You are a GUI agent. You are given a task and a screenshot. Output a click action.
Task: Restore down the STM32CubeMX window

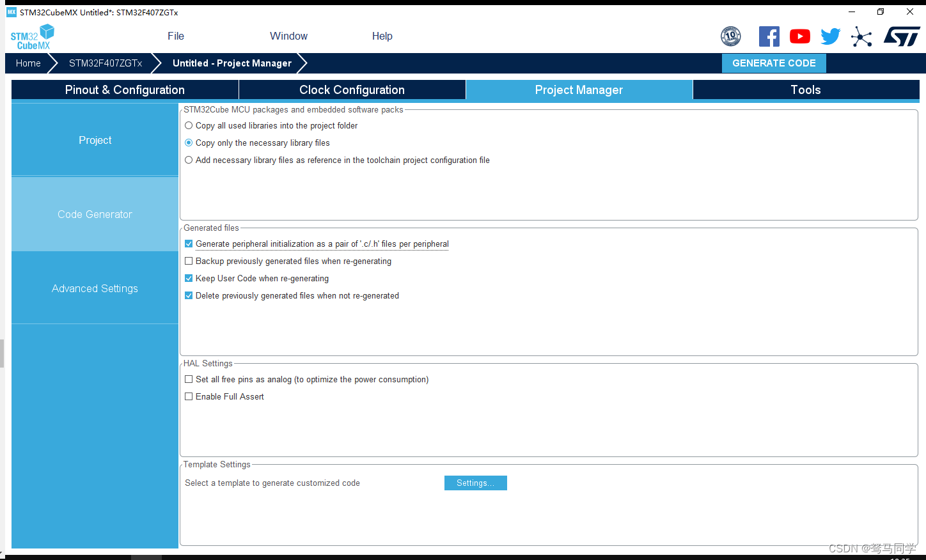[x=881, y=12]
